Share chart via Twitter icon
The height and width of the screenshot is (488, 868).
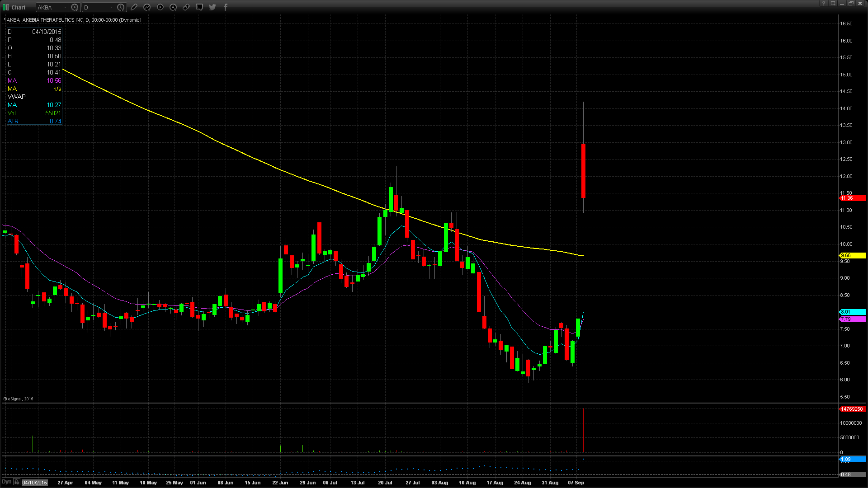click(212, 7)
